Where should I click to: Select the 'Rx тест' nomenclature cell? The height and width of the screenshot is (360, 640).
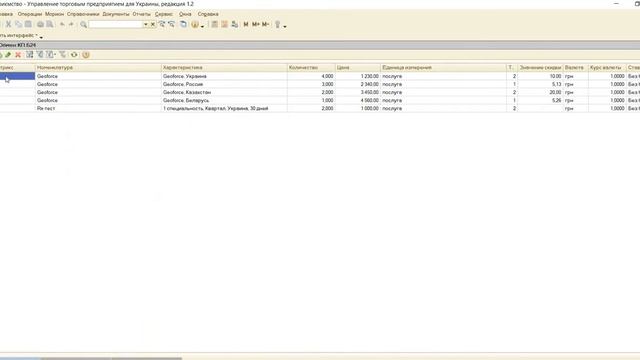pyautogui.click(x=98, y=109)
